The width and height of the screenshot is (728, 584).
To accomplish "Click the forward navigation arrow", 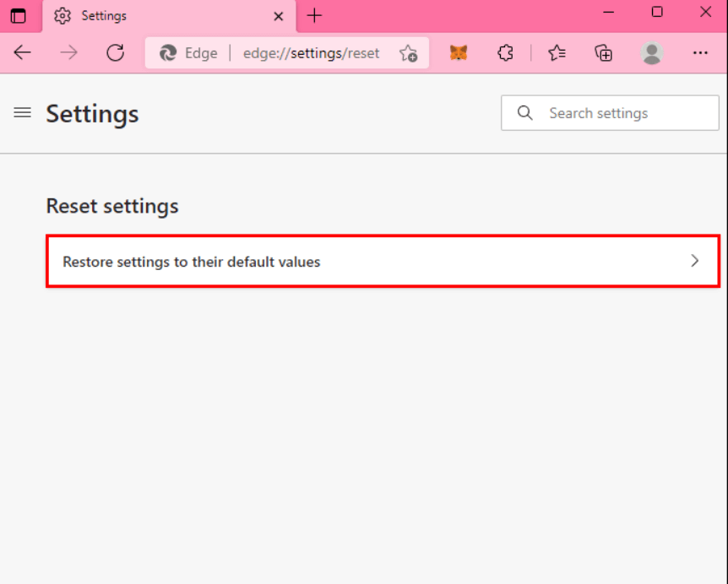I will 68,53.
